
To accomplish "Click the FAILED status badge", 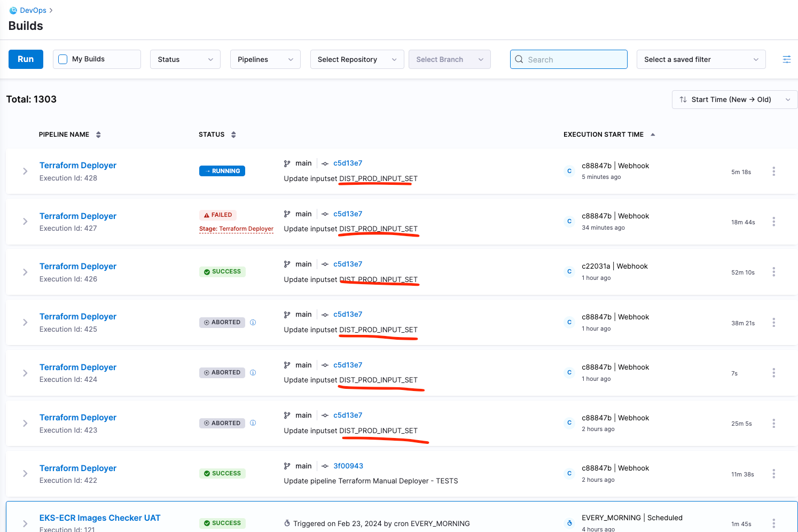I will coord(218,215).
